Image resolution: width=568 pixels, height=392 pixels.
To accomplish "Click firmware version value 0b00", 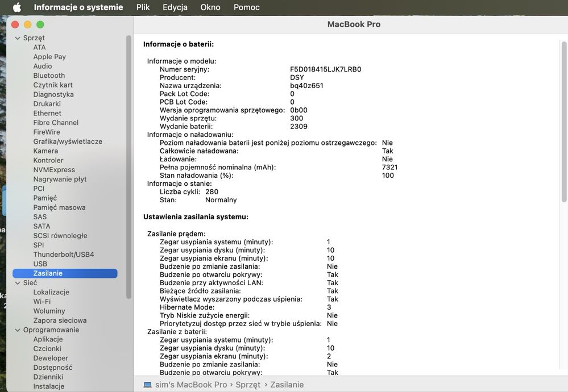I will point(298,110).
